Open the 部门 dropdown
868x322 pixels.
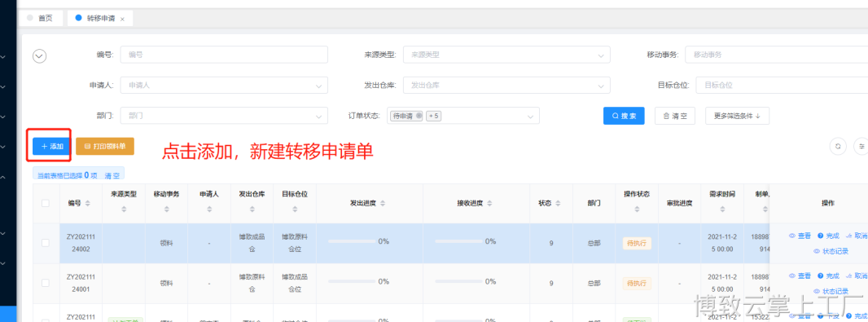point(224,116)
